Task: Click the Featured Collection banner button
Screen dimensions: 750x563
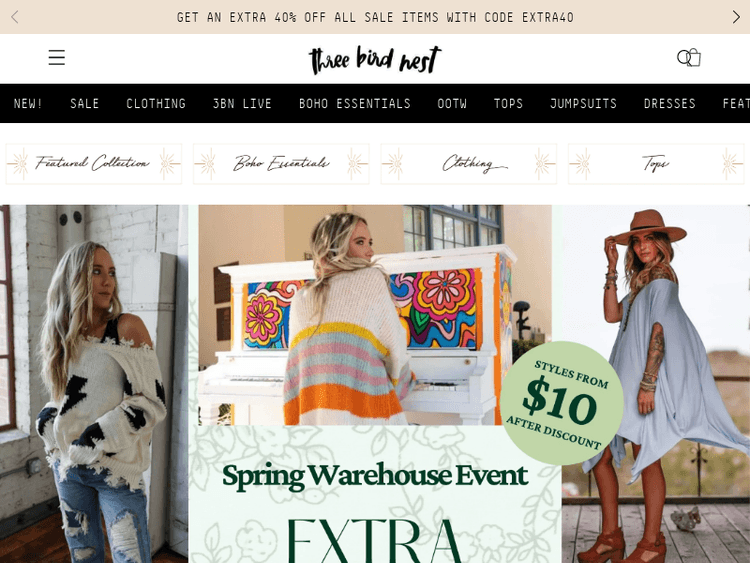Action: pos(94,164)
